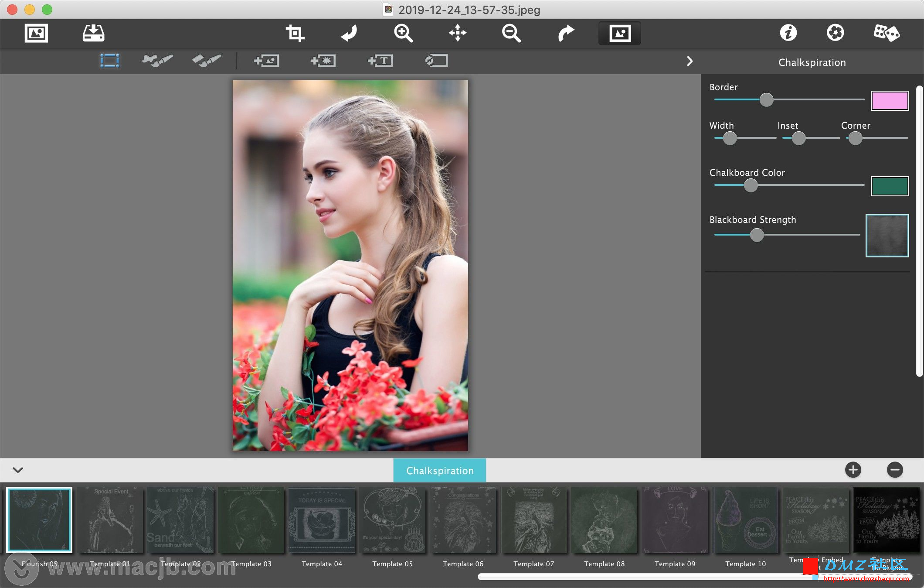924x588 pixels.
Task: Select the Flourish 05 preset thumbnail
Action: [x=39, y=520]
